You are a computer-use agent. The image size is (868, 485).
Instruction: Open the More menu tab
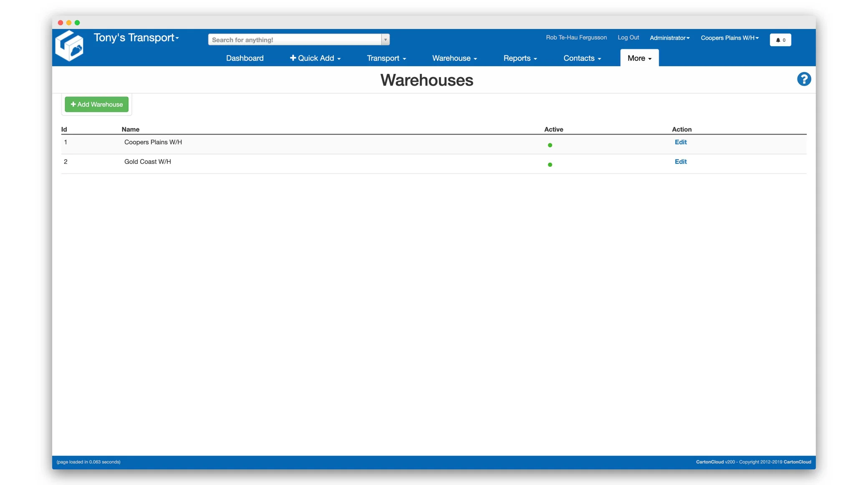tap(639, 58)
